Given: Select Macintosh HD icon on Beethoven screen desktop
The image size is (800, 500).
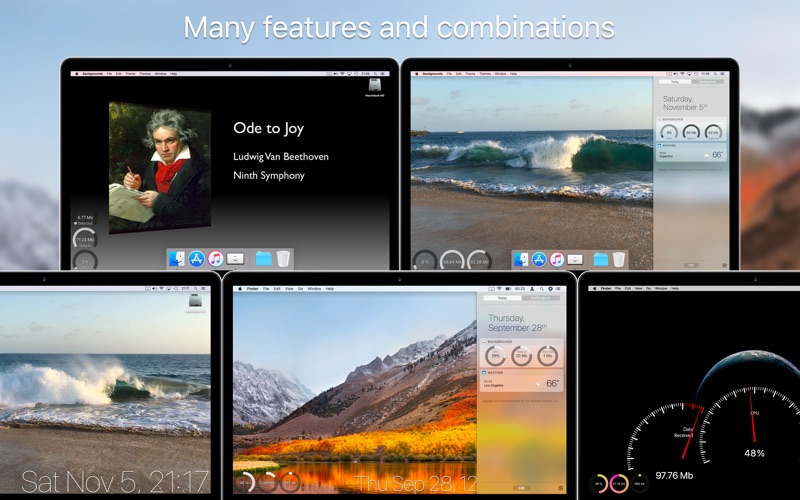Looking at the screenshot, I should click(x=375, y=87).
